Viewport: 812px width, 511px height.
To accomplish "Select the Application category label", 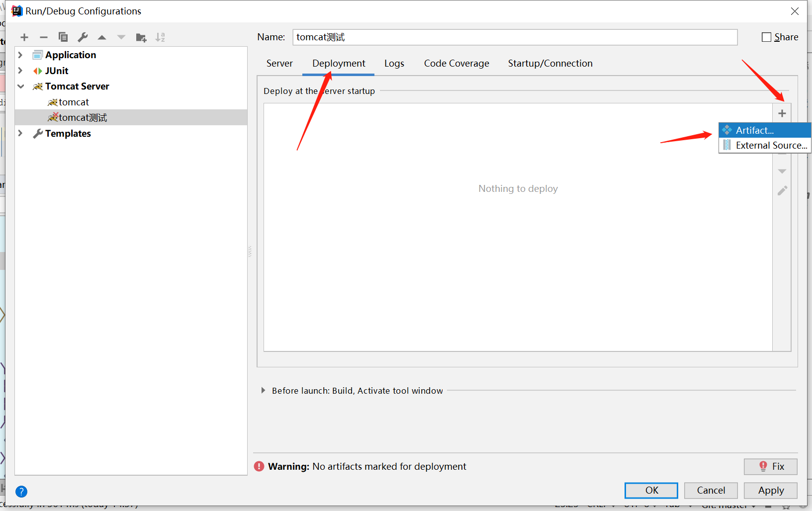I will click(x=71, y=55).
